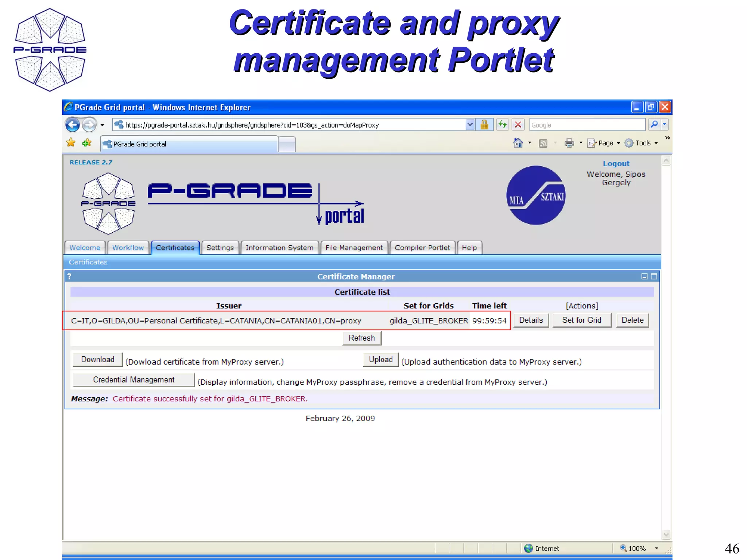Screen dimensions: 747x560
Task: Click the 100% zoom level control
Action: (x=633, y=548)
